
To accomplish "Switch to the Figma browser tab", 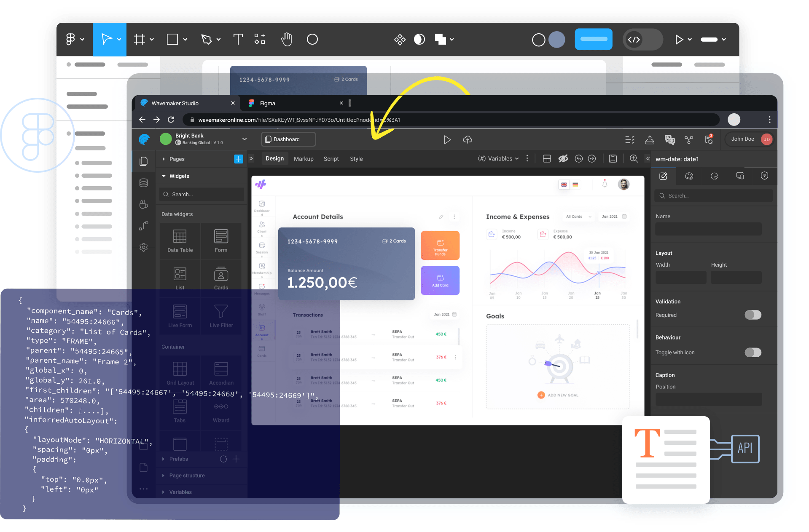I will coord(295,103).
